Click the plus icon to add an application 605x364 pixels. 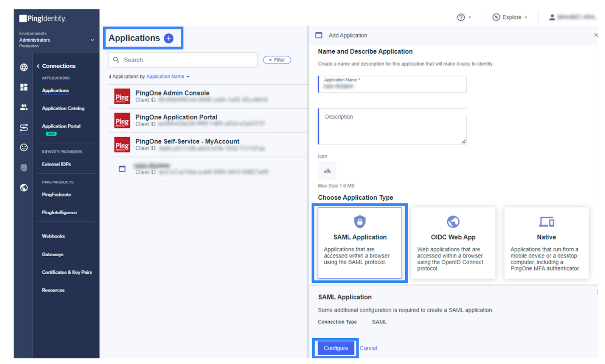[169, 38]
